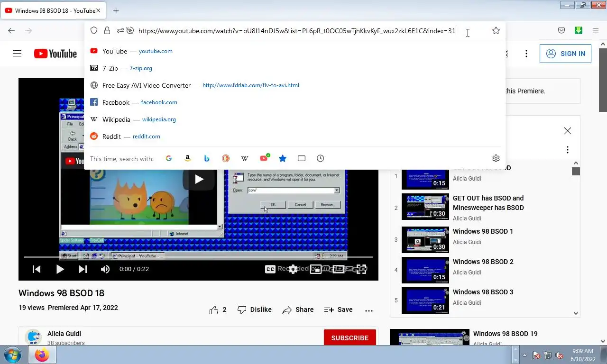Skip to previous video in player

pyautogui.click(x=37, y=269)
